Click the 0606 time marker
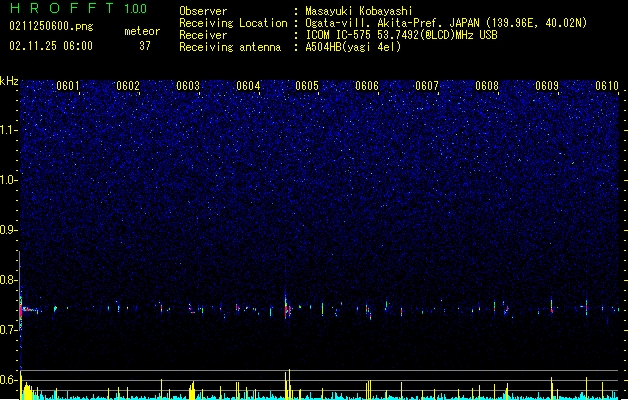 (x=367, y=86)
